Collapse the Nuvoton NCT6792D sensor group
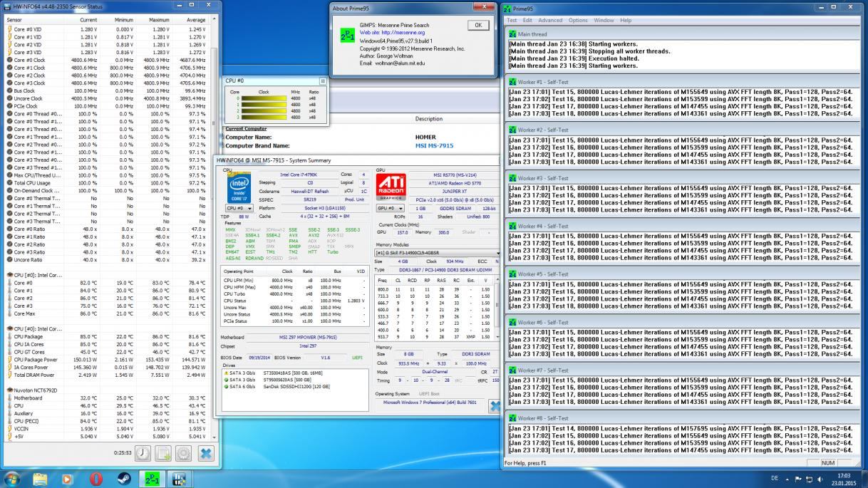Viewport: 868px width, 488px height. tap(9, 390)
